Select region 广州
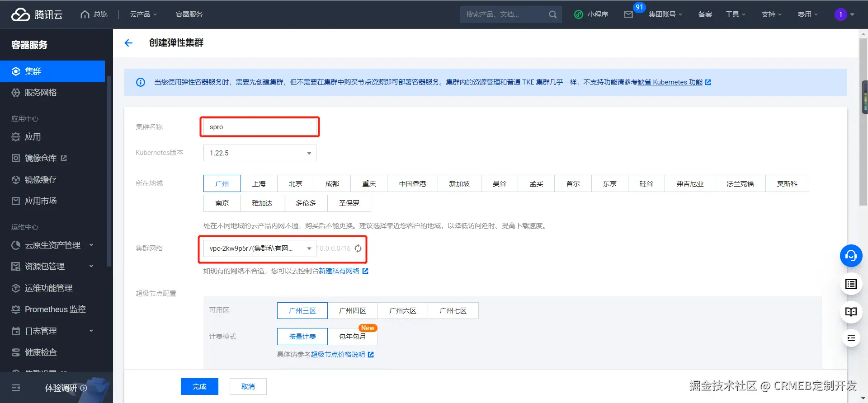This screenshot has height=403, width=868. point(222,184)
